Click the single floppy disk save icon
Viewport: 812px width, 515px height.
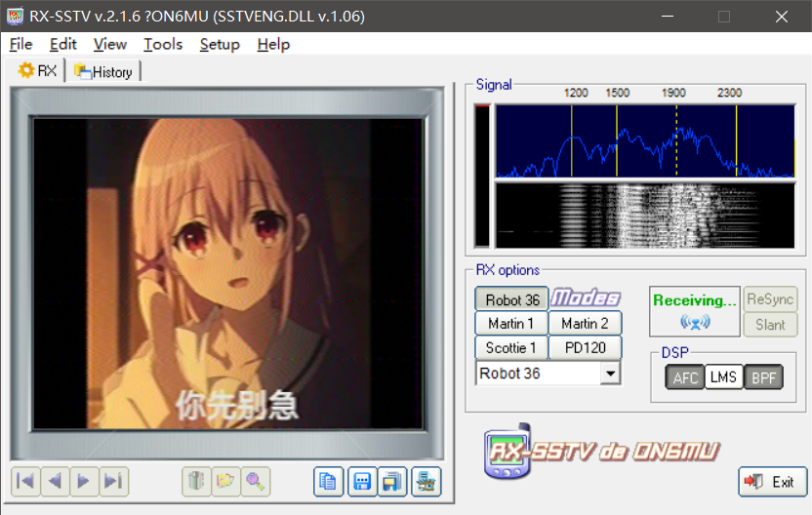(x=362, y=482)
